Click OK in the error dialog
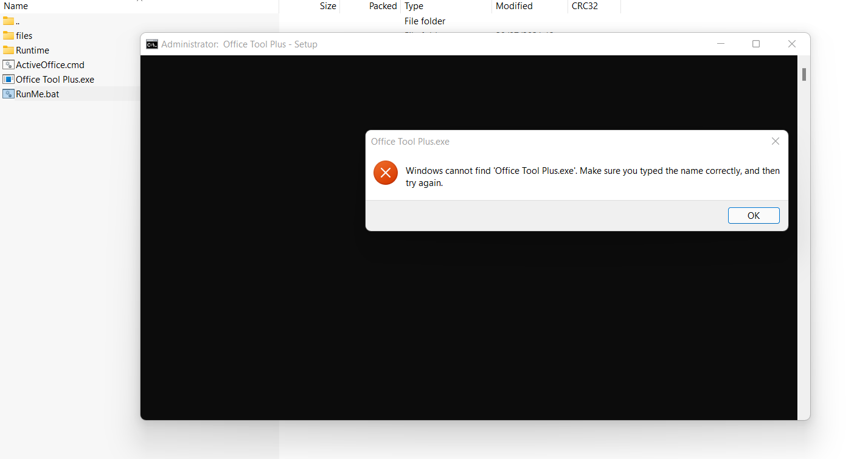The image size is (868, 459). 754,215
